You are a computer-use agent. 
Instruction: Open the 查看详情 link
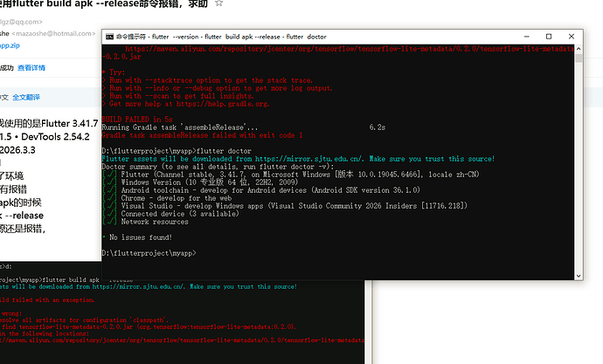(x=31, y=66)
